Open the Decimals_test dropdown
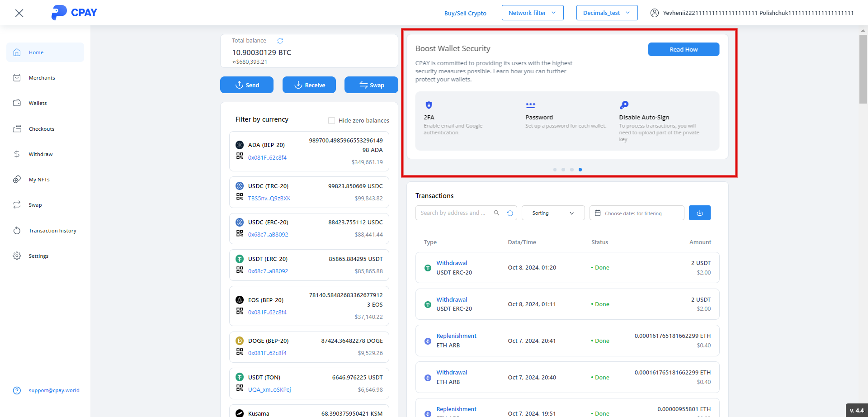This screenshot has width=868, height=417. (606, 13)
